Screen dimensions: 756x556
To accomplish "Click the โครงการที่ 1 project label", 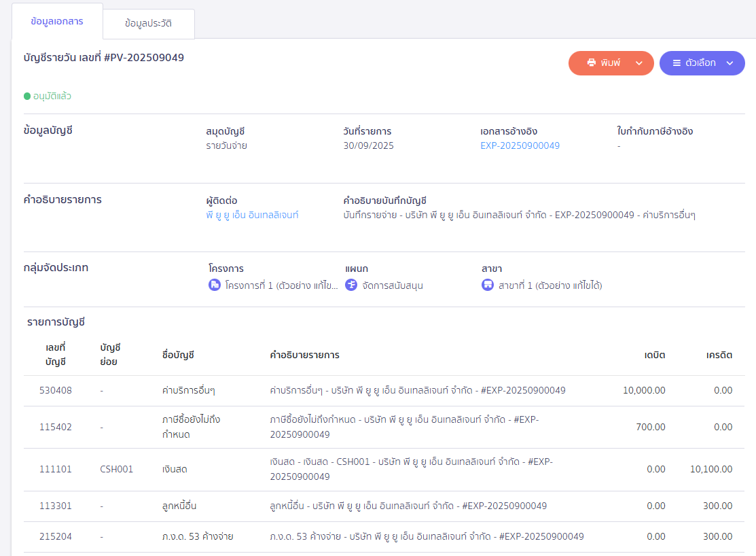I will 281,285.
